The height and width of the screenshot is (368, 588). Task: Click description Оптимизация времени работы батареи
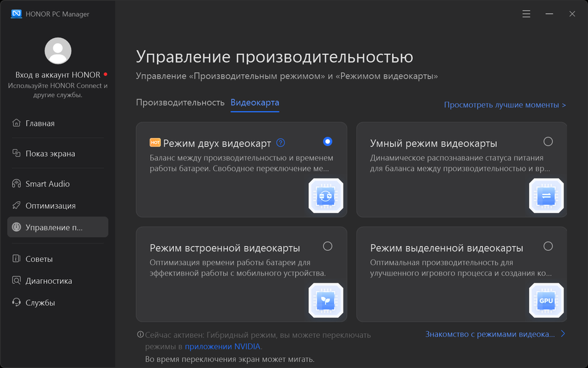[238, 268]
